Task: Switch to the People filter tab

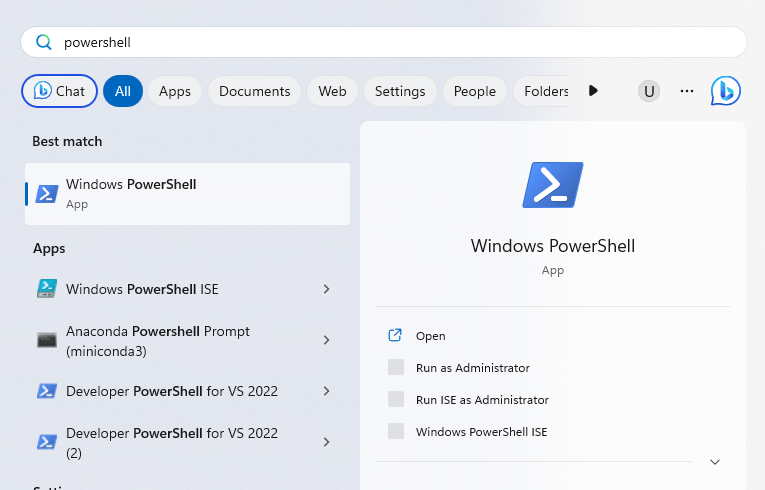Action: pyautogui.click(x=475, y=91)
